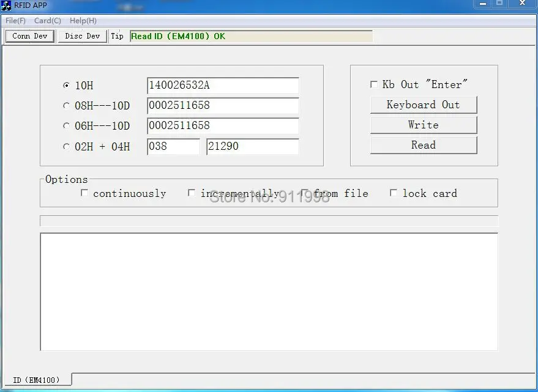Open the File(F) menu
Screen dimensions: 538x392
(15, 20)
